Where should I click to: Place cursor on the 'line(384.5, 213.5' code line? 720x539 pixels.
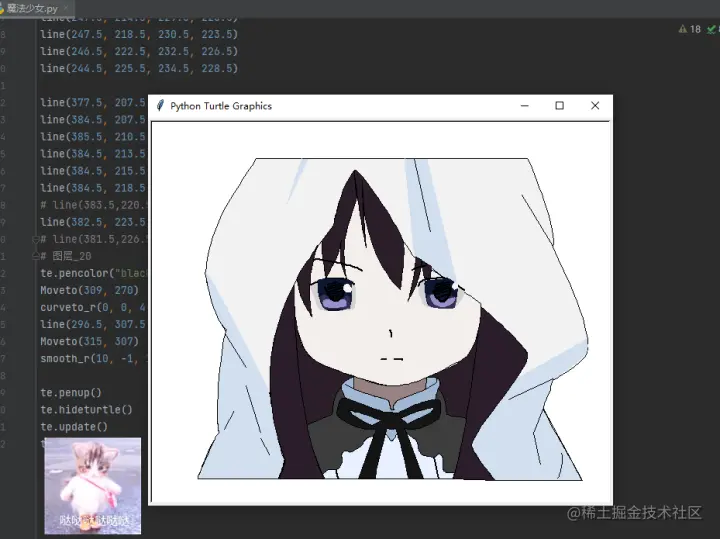[x=93, y=154]
